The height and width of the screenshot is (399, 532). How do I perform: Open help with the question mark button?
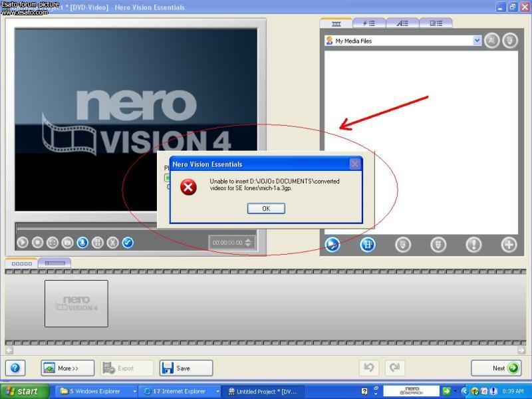15,368
